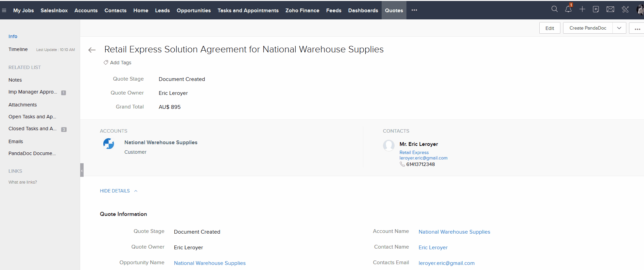Click the plus create-new icon

tap(582, 9)
